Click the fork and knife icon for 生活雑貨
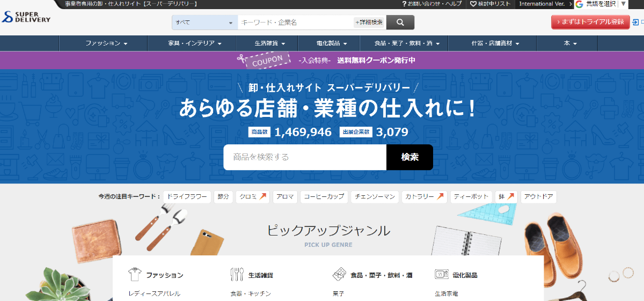The height and width of the screenshot is (301, 644). pos(237,275)
